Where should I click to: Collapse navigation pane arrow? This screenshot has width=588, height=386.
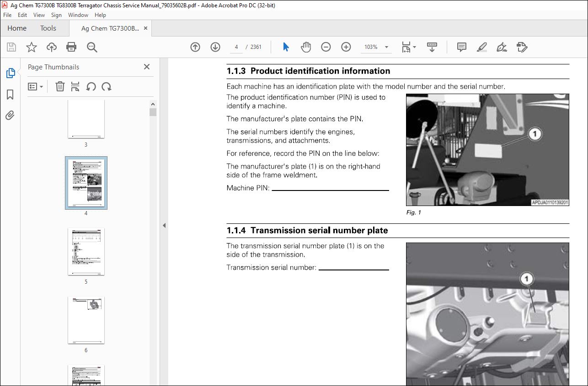click(x=164, y=225)
